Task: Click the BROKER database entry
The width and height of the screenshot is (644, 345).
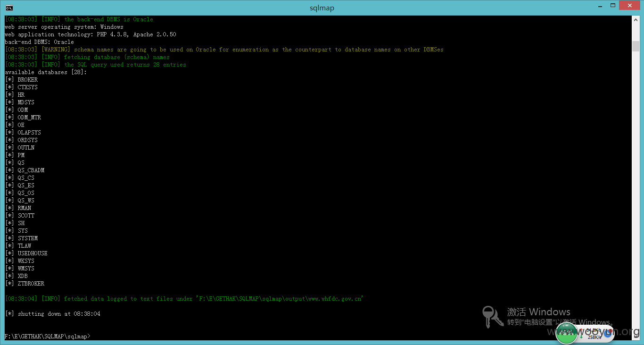Action: [21, 80]
